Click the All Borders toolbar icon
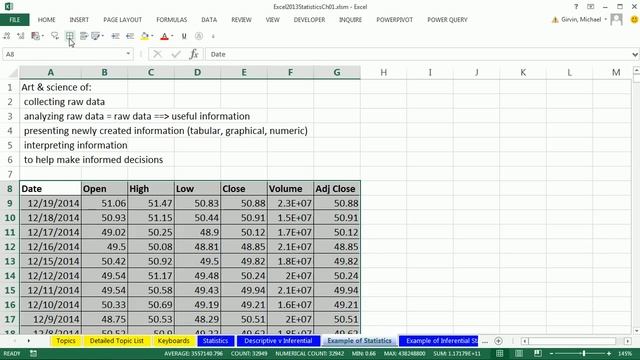 70,36
